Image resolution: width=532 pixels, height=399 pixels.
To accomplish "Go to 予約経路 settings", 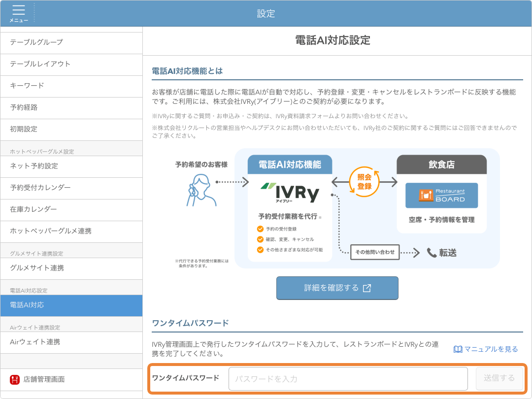I will pos(71,108).
